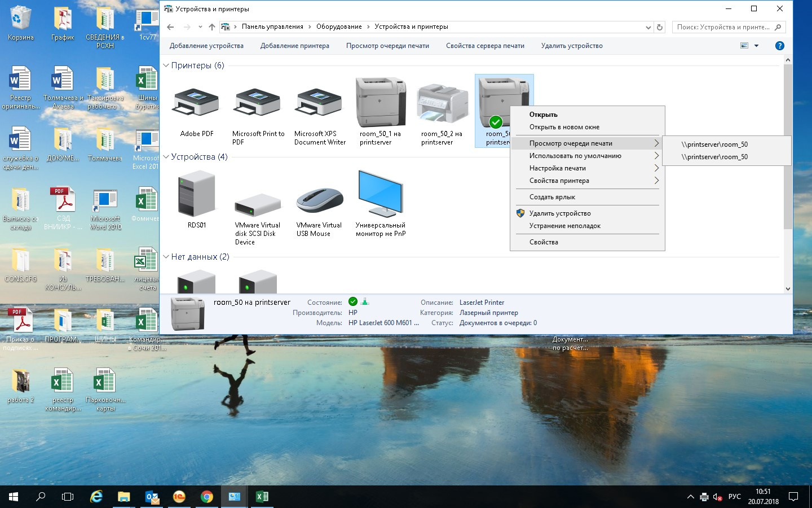The height and width of the screenshot is (508, 812).
Task: Select VMware Virtual disk SCSI Disk Device
Action: [x=258, y=205]
